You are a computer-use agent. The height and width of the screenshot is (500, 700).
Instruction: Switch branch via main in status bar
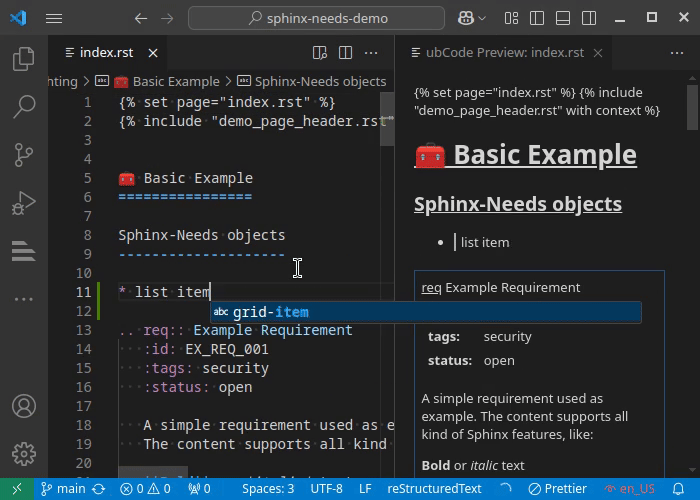tap(62, 489)
